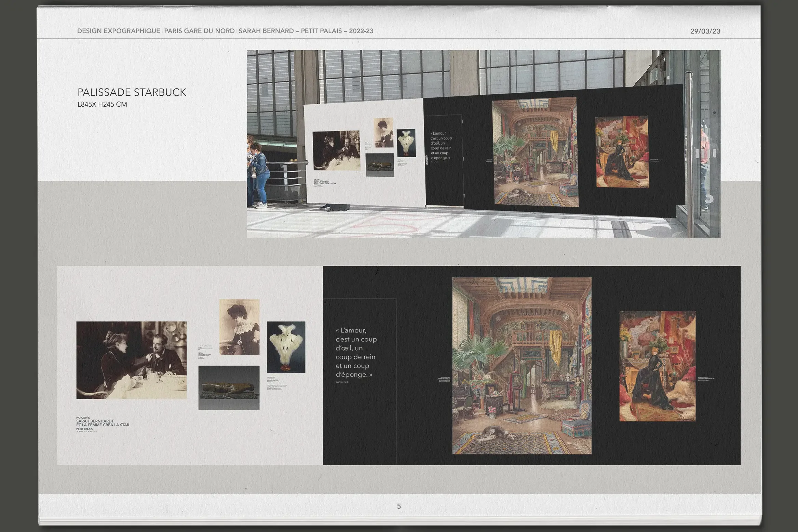Select the bronze sculpture image on station palissade
Image resolution: width=798 pixels, height=532 pixels.
pyautogui.click(x=380, y=165)
